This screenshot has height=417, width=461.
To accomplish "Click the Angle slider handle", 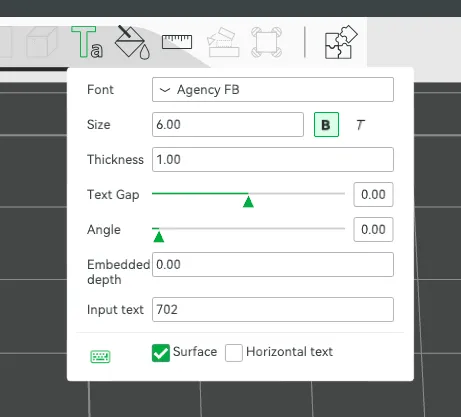I will click(159, 237).
